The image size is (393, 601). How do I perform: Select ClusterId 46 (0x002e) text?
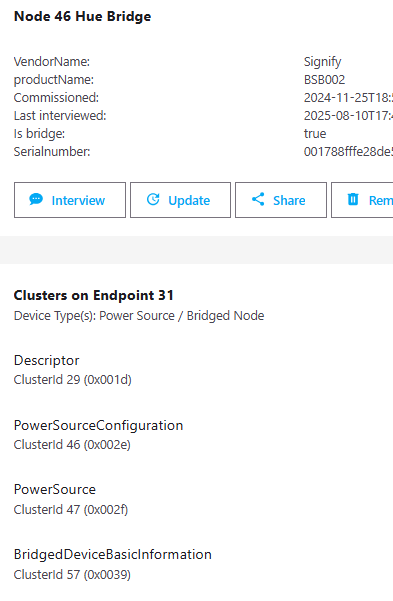point(72,445)
